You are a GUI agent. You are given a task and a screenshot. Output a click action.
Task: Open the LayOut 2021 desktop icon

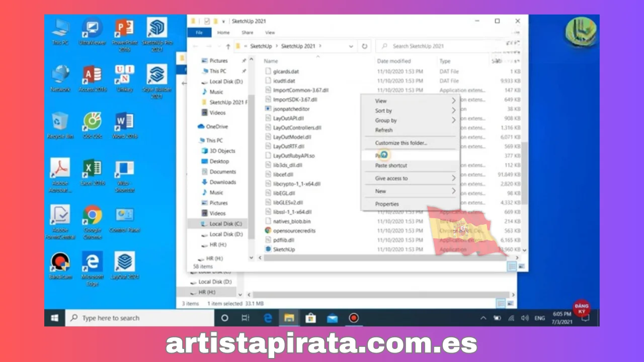click(x=125, y=265)
